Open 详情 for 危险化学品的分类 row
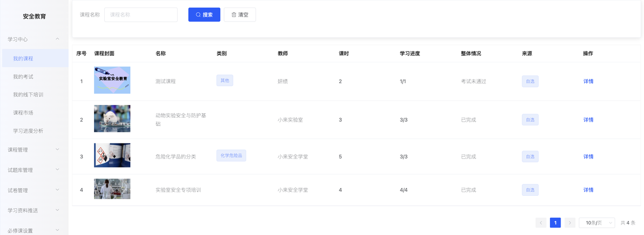Screen dimensions: 644x235 tap(588, 156)
